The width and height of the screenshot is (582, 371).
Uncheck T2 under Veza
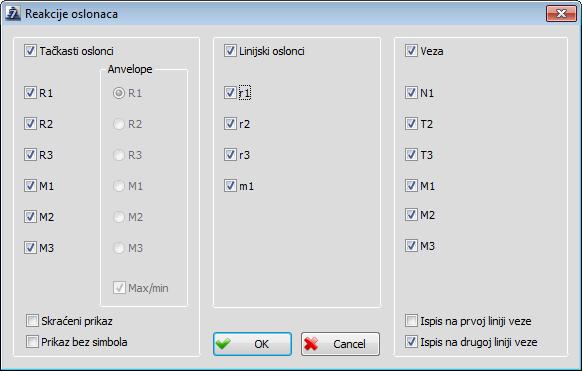pyautogui.click(x=411, y=124)
